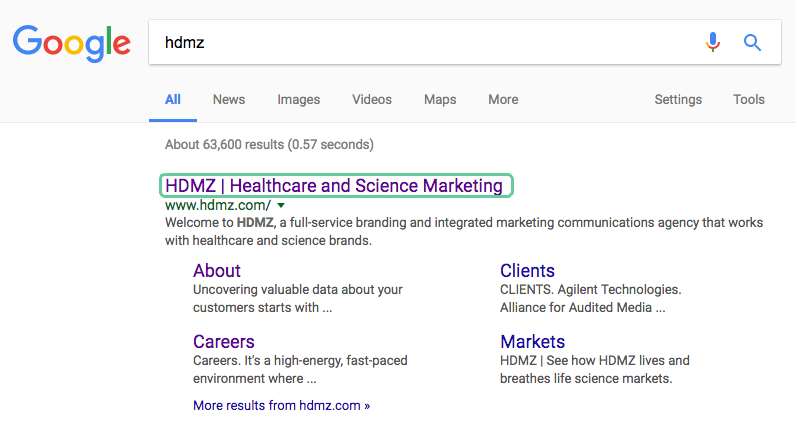Click the high-energy, fast-paced Careers snippet
This screenshot has width=797, height=427.
pyautogui.click(x=300, y=370)
